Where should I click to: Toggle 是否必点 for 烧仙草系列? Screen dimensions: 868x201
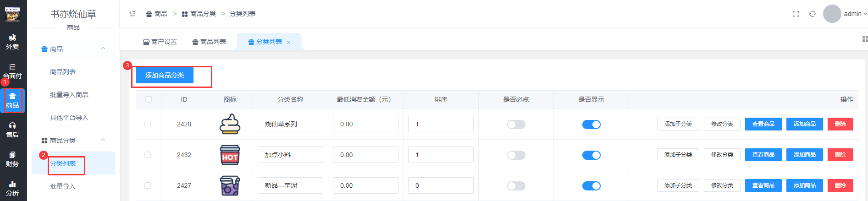tap(516, 125)
